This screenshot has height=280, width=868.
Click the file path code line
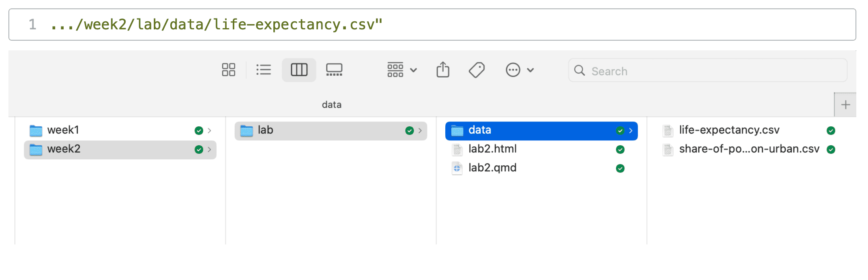click(x=217, y=25)
